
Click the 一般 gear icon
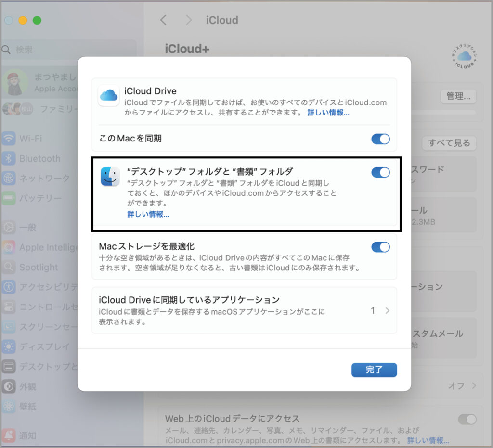pyautogui.click(x=9, y=227)
